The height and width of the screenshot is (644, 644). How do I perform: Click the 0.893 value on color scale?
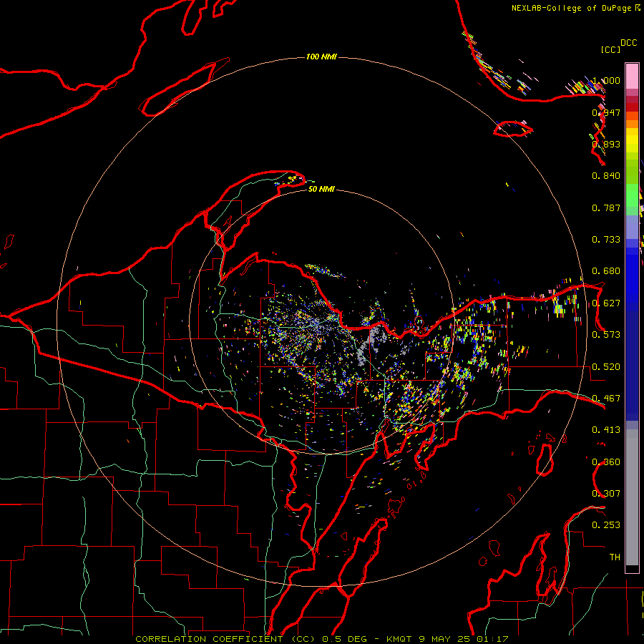tap(606, 144)
